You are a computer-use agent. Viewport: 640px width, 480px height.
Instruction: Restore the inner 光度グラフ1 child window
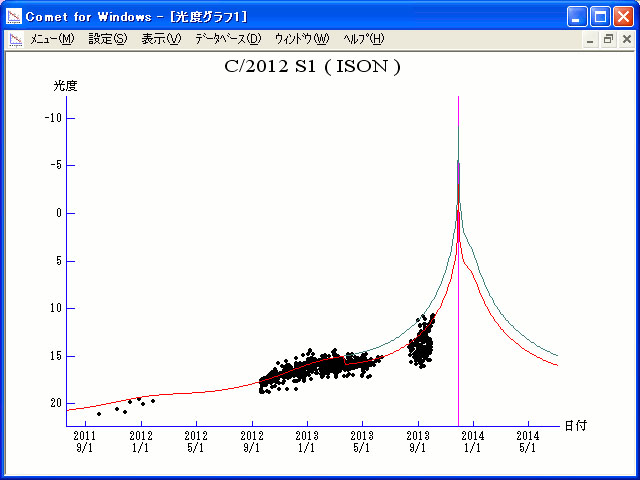608,40
